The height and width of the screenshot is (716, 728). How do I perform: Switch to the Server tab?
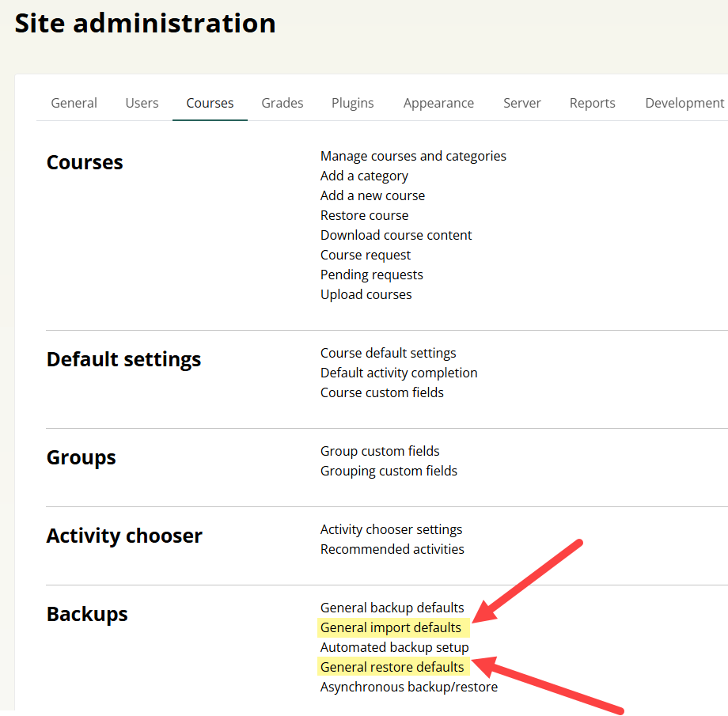(x=522, y=103)
